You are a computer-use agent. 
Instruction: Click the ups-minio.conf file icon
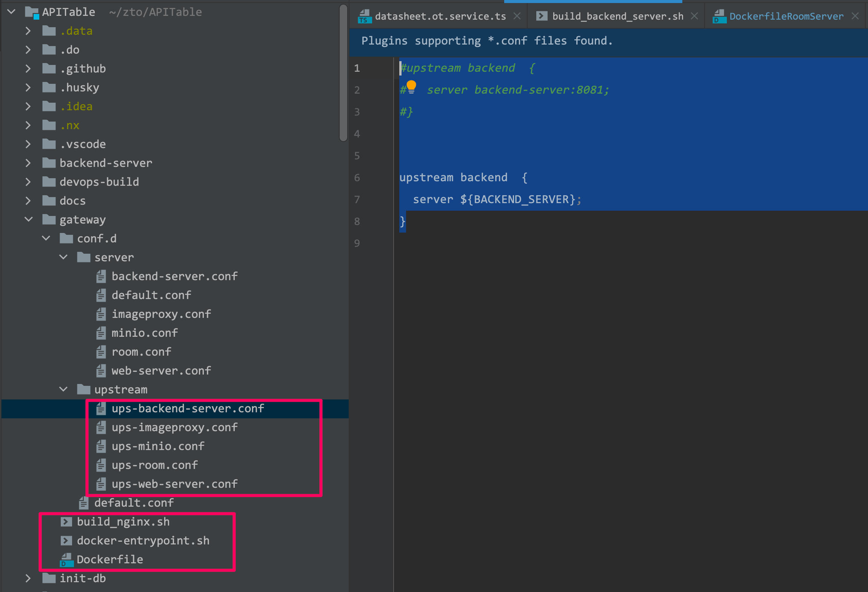click(101, 446)
